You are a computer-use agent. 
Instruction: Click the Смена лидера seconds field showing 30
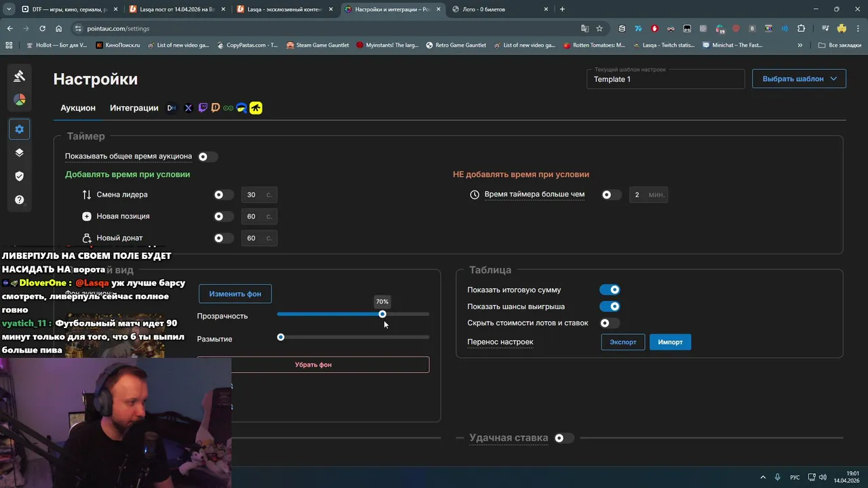[x=258, y=195]
